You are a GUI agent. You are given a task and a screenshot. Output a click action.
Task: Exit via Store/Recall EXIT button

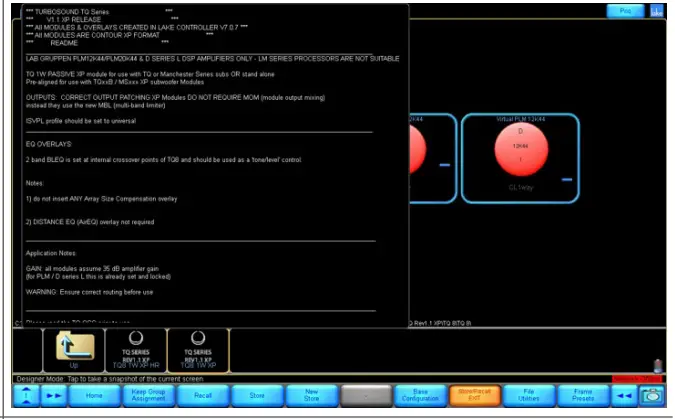[x=474, y=396]
